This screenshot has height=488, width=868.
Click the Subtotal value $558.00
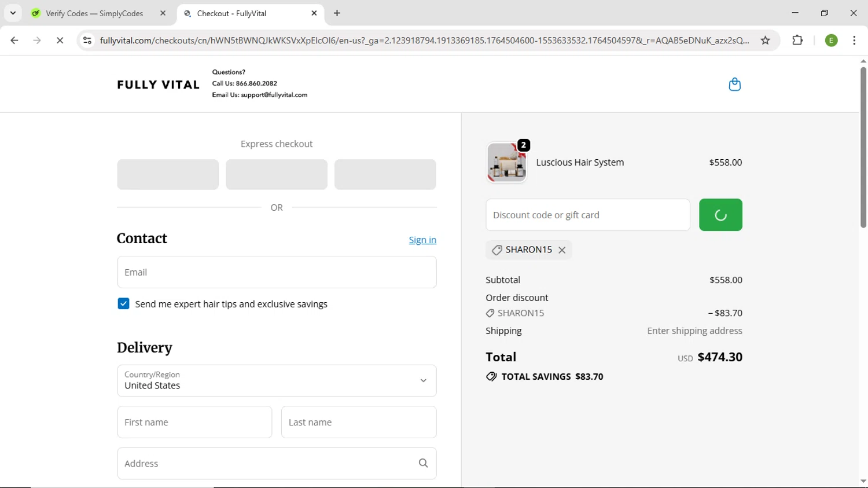pos(726,280)
